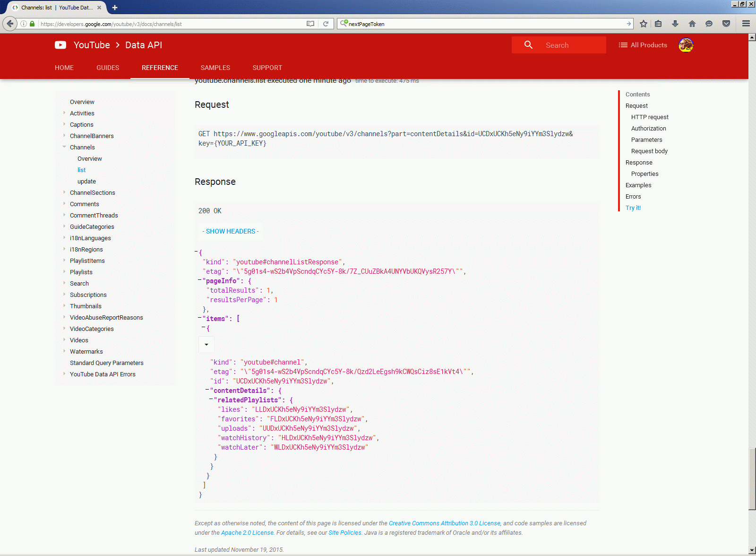Bookmark this page with the star icon
The width and height of the screenshot is (756, 556).
coord(644,24)
